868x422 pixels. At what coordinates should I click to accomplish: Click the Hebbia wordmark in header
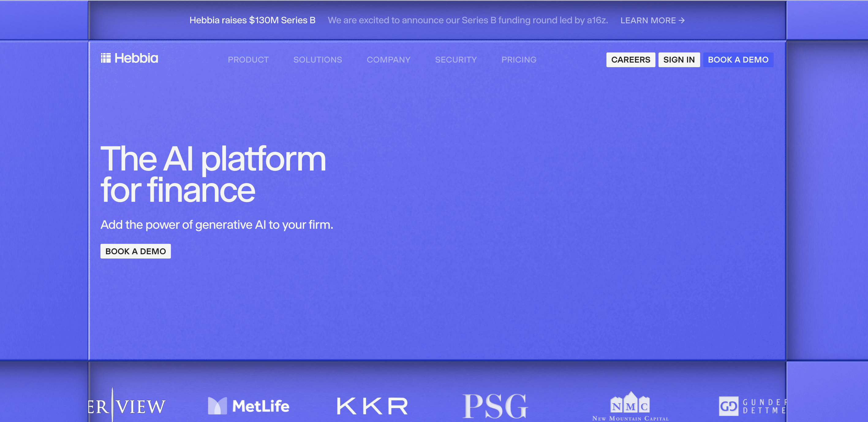(x=136, y=58)
